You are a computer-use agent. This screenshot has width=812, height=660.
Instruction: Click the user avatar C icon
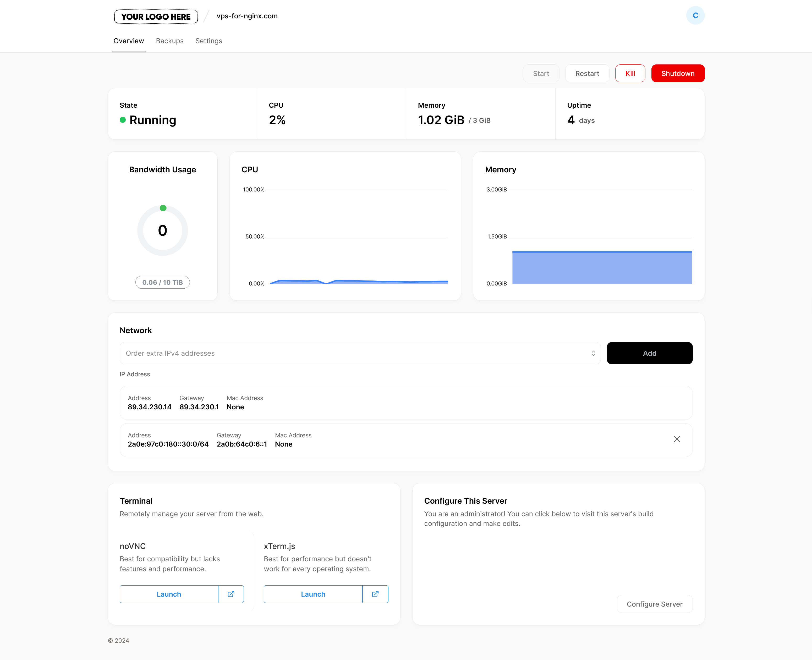(695, 16)
